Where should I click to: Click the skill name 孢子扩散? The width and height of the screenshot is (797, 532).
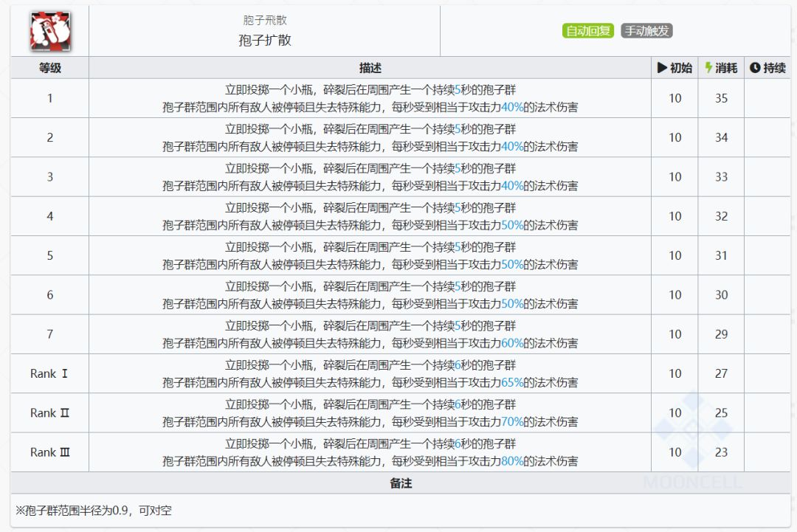point(264,41)
